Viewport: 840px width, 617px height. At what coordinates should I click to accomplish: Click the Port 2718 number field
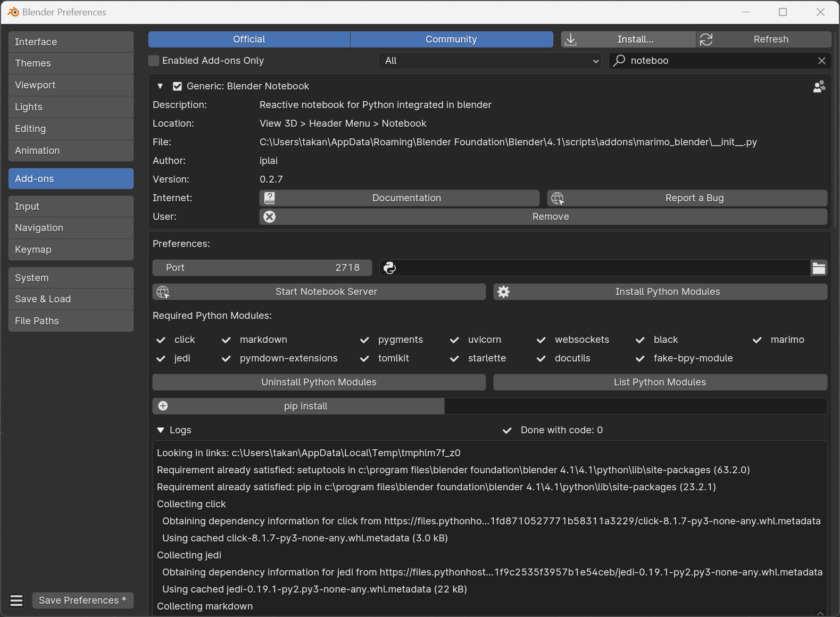tap(262, 268)
